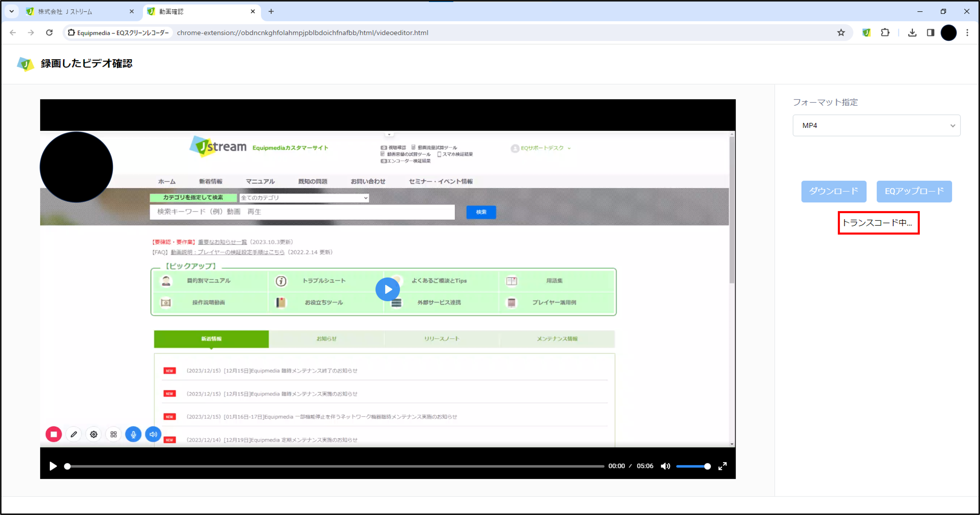The height and width of the screenshot is (515, 980).
Task: Close the 動画確認 tab
Action: coord(253,11)
